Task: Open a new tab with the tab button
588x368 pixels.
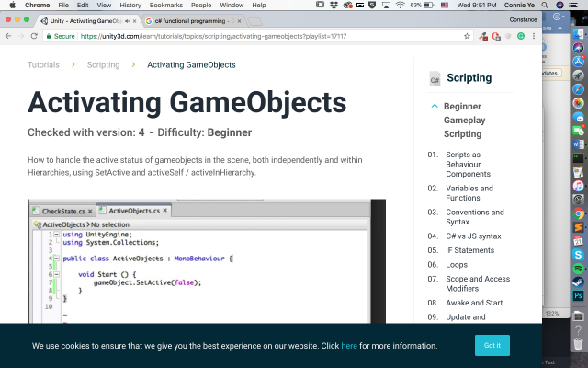Action: click(255, 21)
